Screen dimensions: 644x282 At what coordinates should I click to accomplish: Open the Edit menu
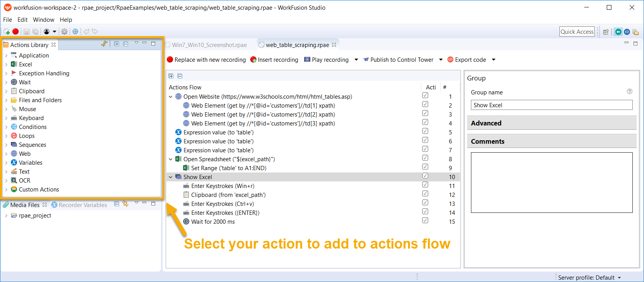pyautogui.click(x=23, y=20)
